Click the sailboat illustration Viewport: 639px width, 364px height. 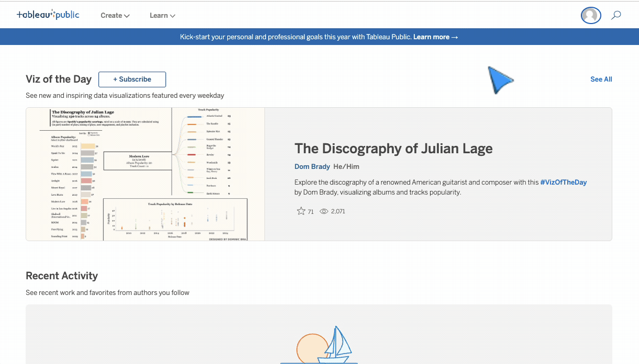pyautogui.click(x=319, y=344)
